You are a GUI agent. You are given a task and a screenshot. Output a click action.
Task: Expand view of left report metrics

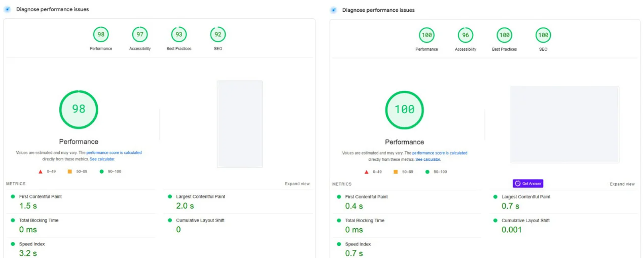point(297,184)
